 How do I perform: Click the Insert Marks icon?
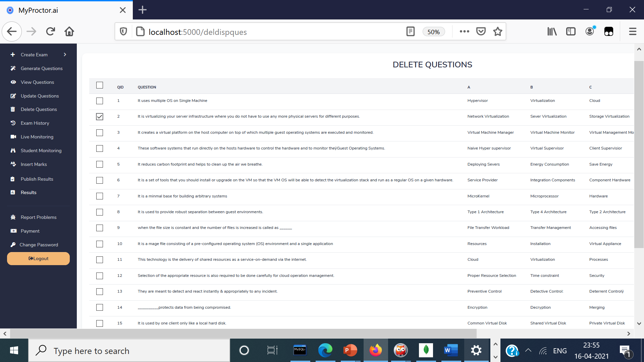pos(13,164)
